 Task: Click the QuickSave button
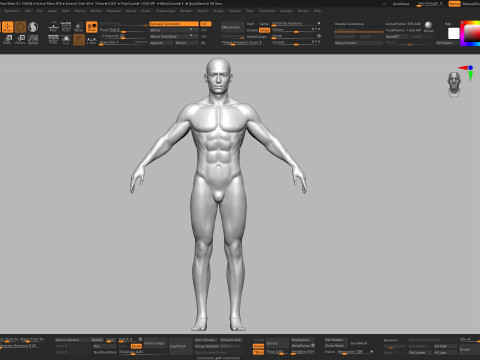pyautogui.click(x=401, y=4)
